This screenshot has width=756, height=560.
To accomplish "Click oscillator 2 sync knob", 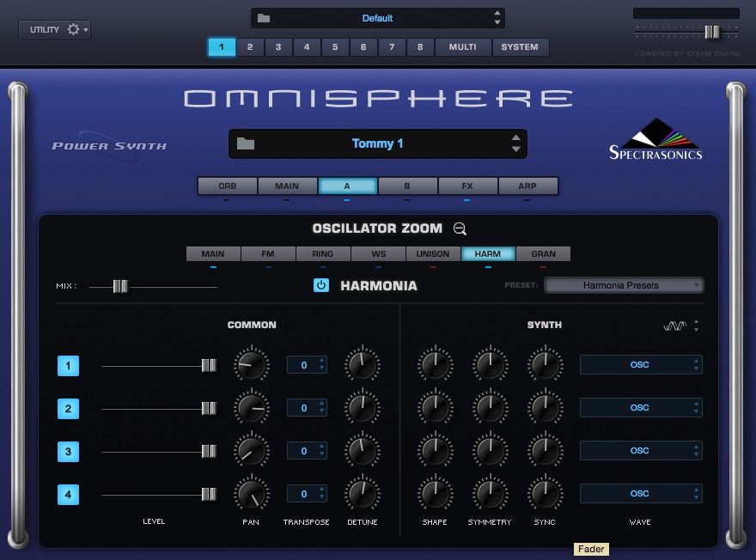I will pos(545,408).
